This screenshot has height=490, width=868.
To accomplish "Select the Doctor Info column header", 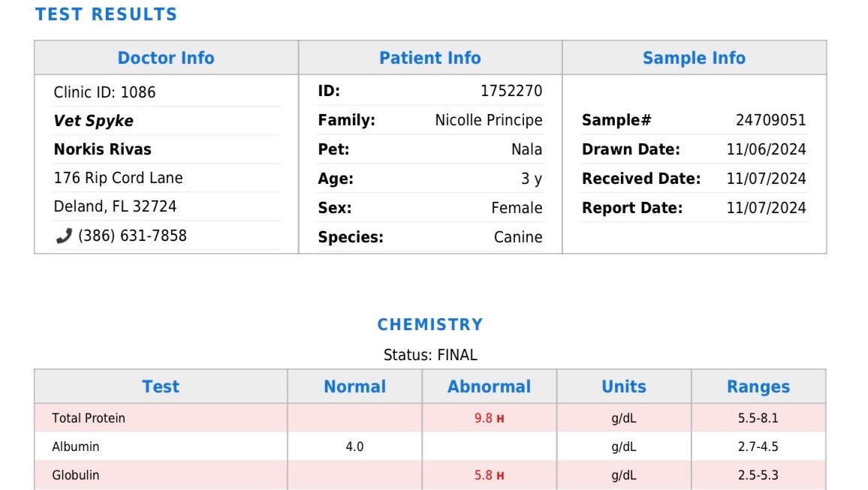I will [166, 58].
